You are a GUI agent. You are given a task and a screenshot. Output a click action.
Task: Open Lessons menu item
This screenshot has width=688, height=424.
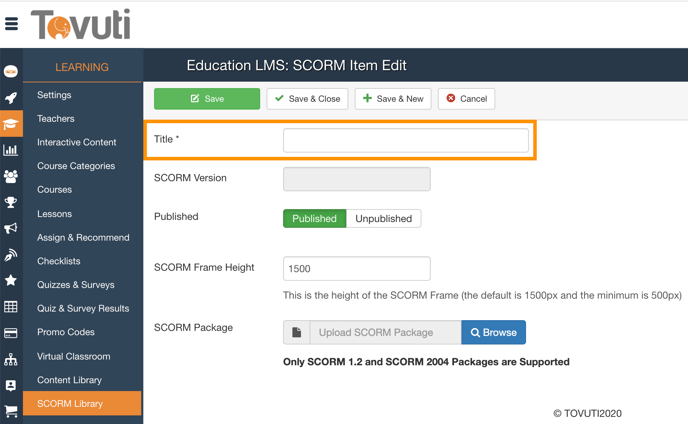point(54,214)
